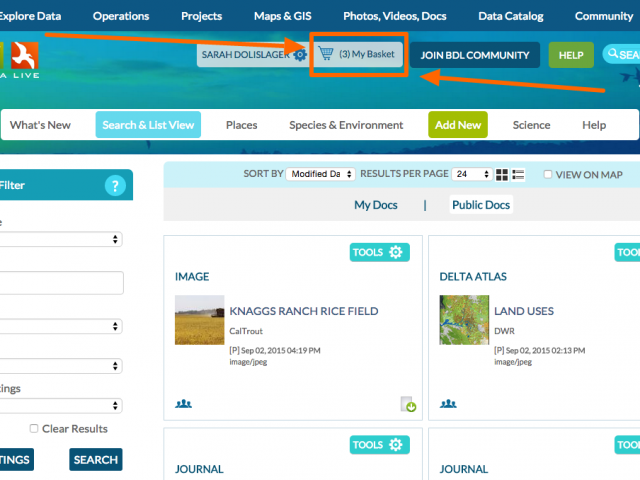This screenshot has width=640, height=480.
Task: Open the Land Uses title link
Action: 524,311
